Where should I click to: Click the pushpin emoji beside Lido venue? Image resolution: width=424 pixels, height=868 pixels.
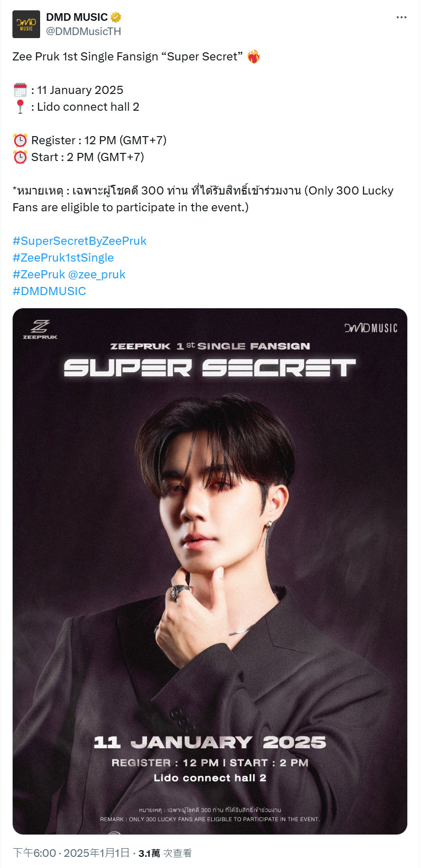click(20, 107)
